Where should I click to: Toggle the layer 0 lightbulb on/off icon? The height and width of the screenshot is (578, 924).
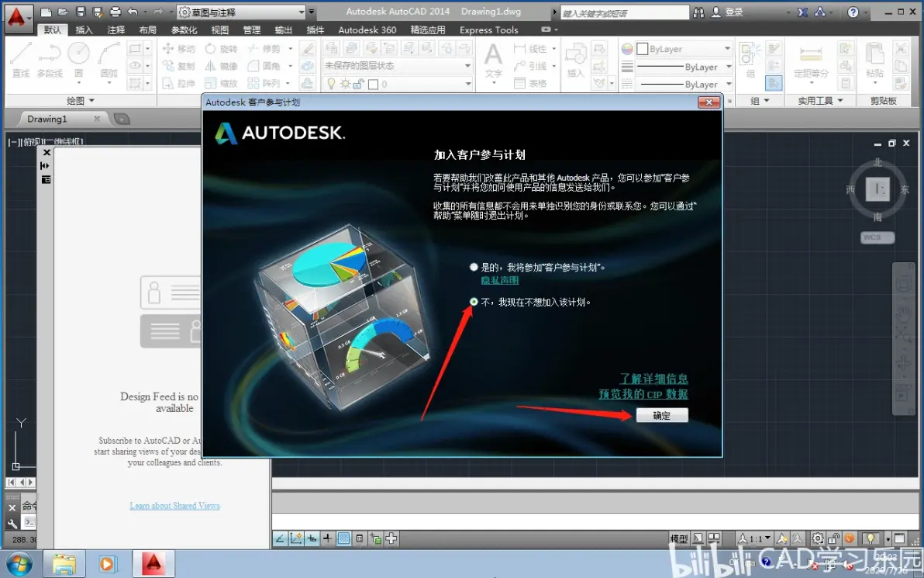click(x=331, y=84)
